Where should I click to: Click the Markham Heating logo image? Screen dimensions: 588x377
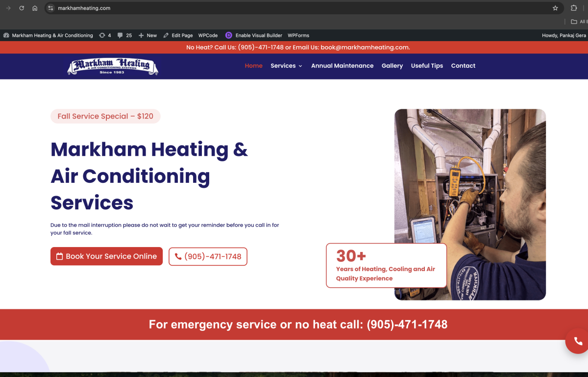[x=113, y=66]
